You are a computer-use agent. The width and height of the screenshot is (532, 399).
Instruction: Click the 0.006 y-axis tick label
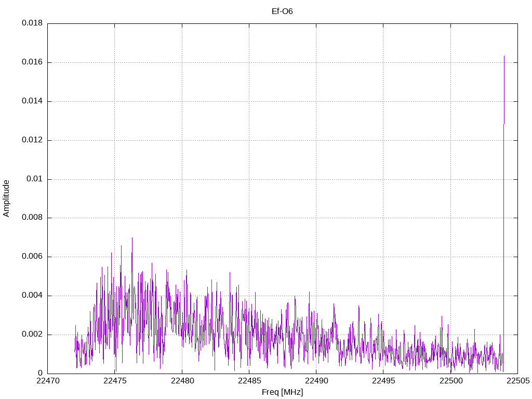32,257
